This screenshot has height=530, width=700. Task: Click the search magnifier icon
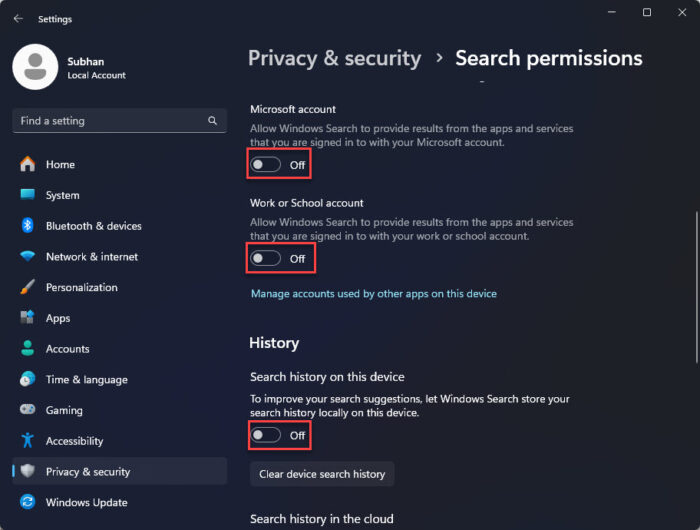(212, 121)
